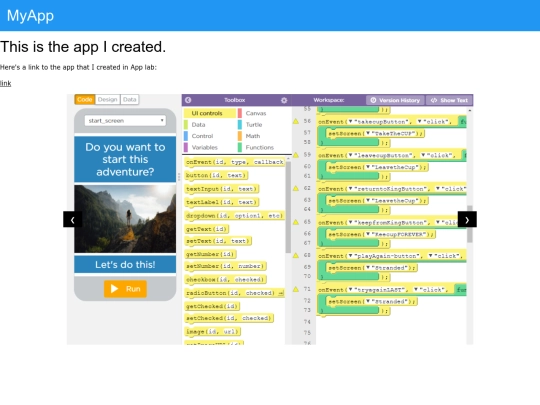Click the MyApp header title

(x=30, y=15)
